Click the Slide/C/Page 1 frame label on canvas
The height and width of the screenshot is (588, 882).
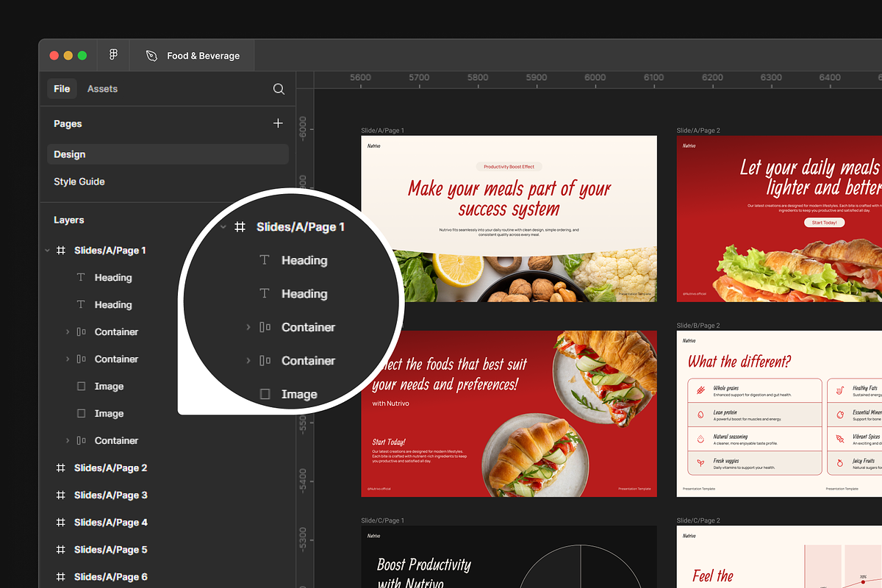pos(382,520)
